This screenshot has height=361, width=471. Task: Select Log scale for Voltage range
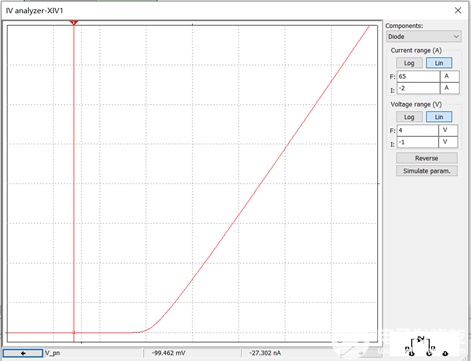point(409,117)
